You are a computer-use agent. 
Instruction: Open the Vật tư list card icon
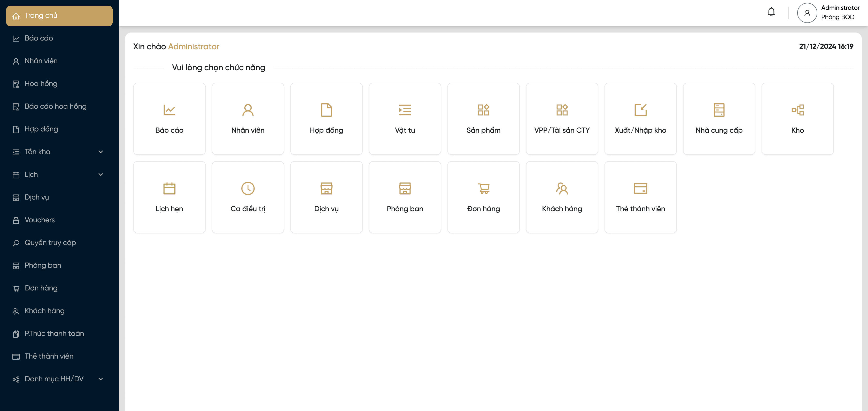[x=405, y=110]
